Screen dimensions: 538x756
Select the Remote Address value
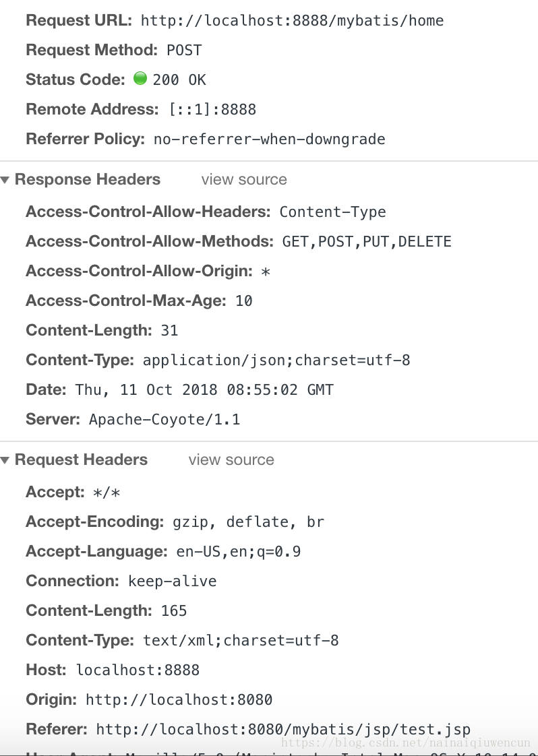tap(212, 109)
